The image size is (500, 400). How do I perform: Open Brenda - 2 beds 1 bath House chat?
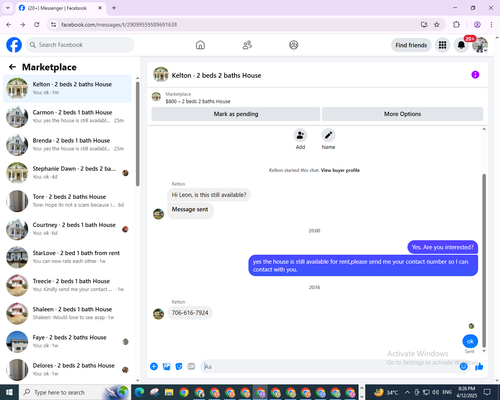click(x=67, y=145)
